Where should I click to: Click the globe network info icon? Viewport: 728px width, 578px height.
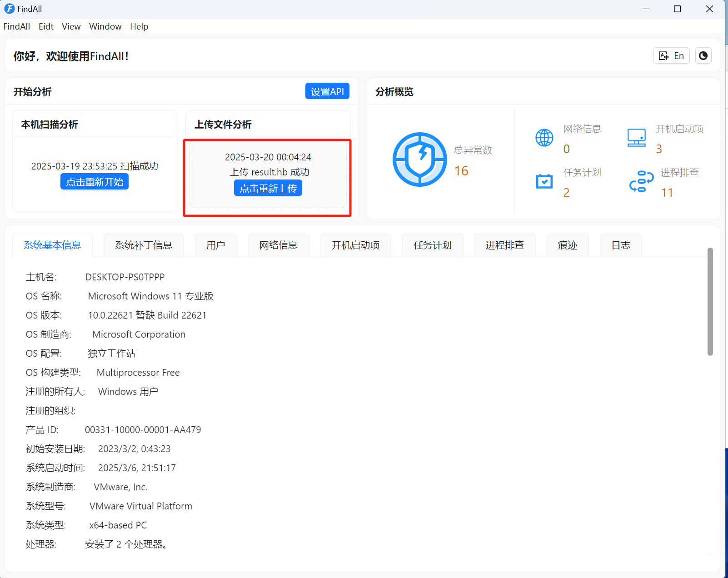click(544, 138)
